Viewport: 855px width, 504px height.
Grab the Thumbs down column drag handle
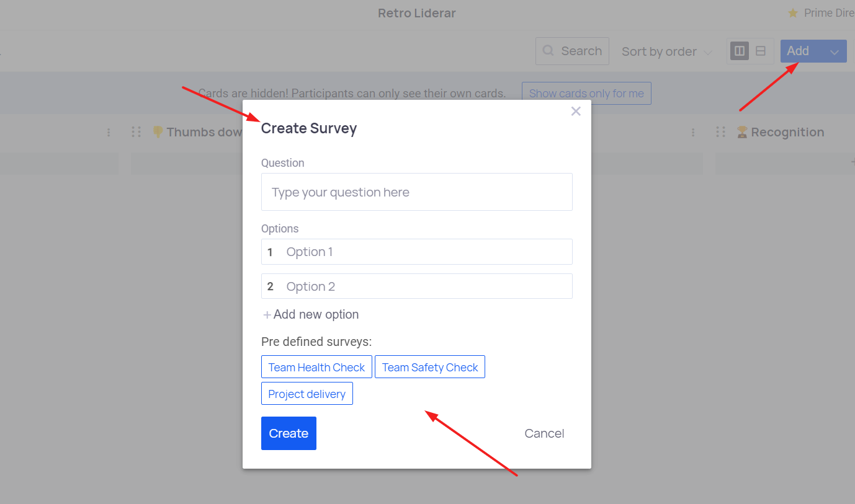pyautogui.click(x=137, y=132)
